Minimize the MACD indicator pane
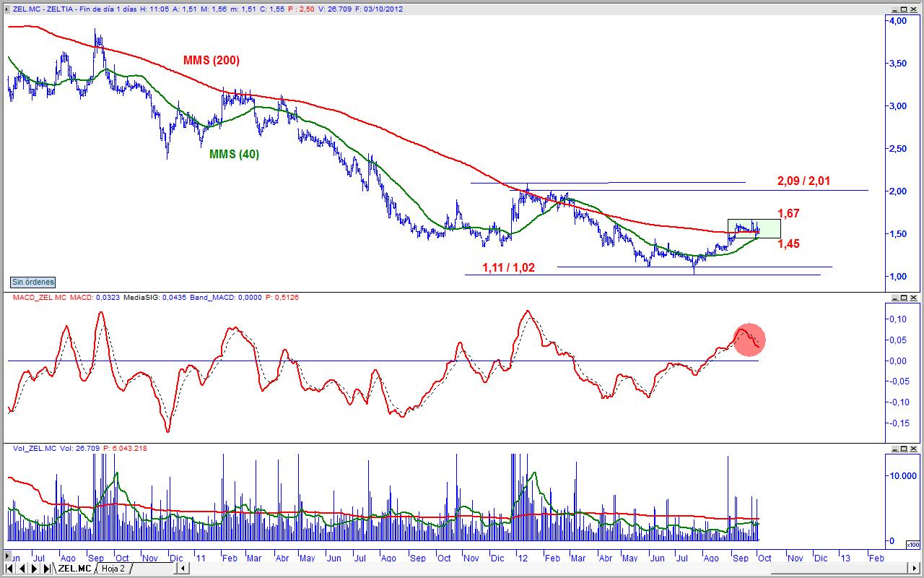924x578 pixels. (x=895, y=297)
